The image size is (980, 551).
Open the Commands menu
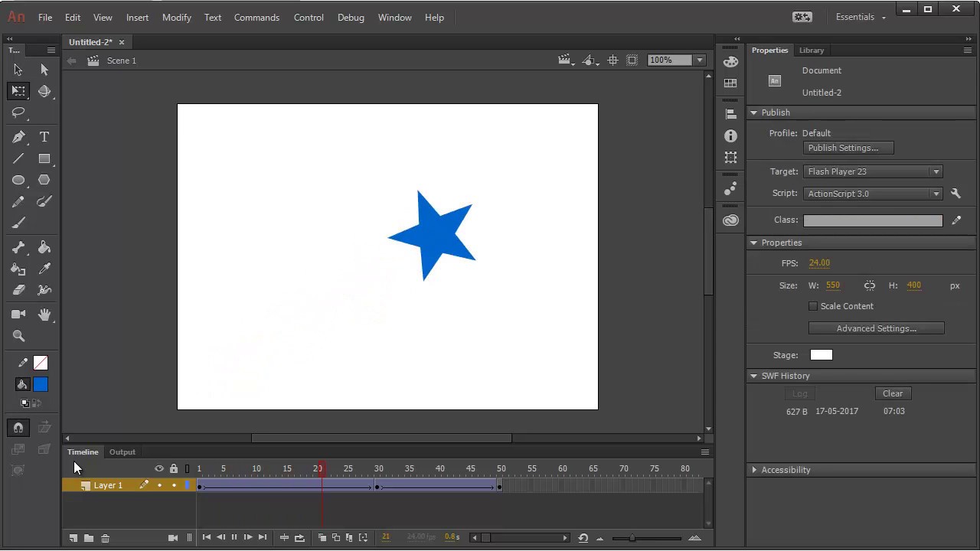(x=256, y=17)
